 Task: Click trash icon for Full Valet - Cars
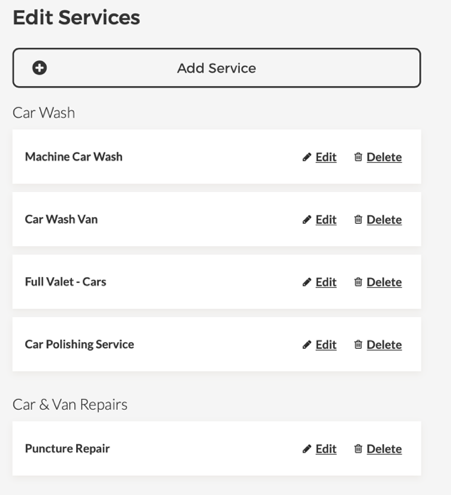pyautogui.click(x=358, y=282)
